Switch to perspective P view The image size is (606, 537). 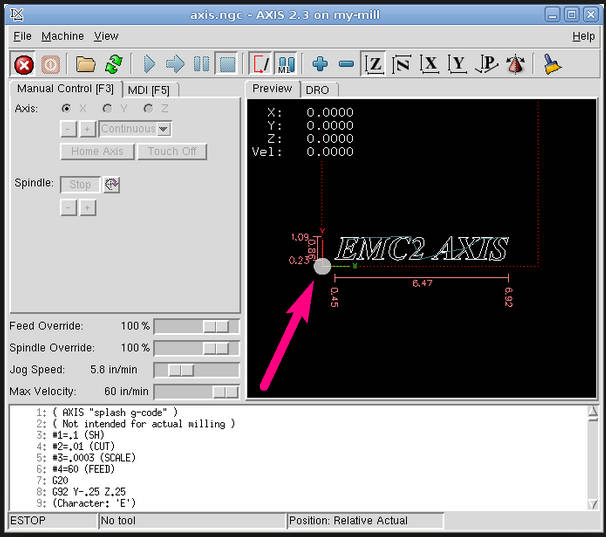pos(486,64)
